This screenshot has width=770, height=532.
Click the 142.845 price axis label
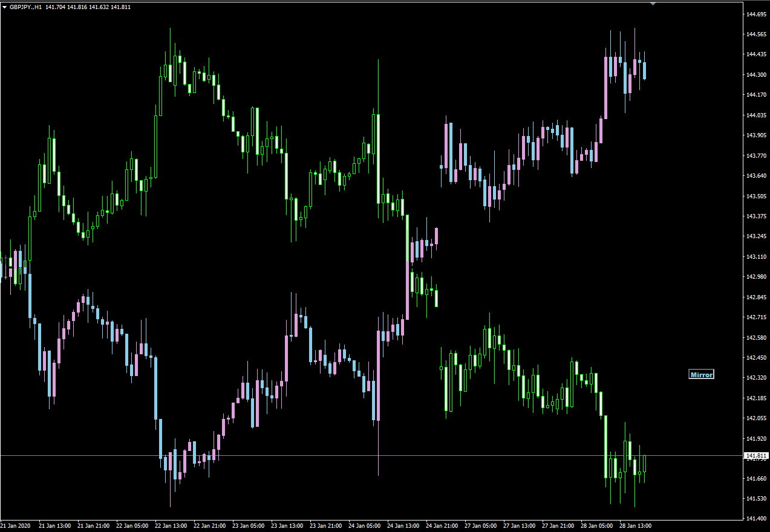[757, 297]
